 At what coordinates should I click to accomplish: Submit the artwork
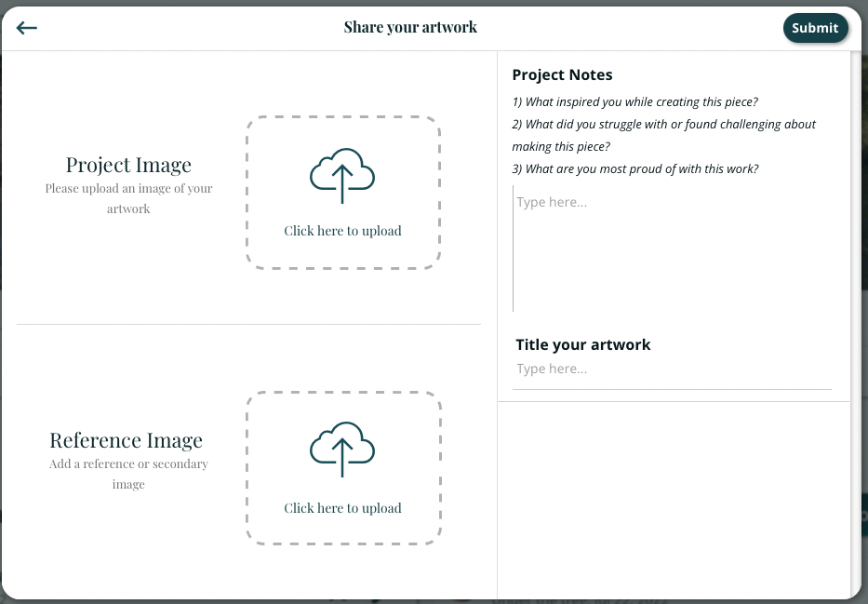point(815,28)
